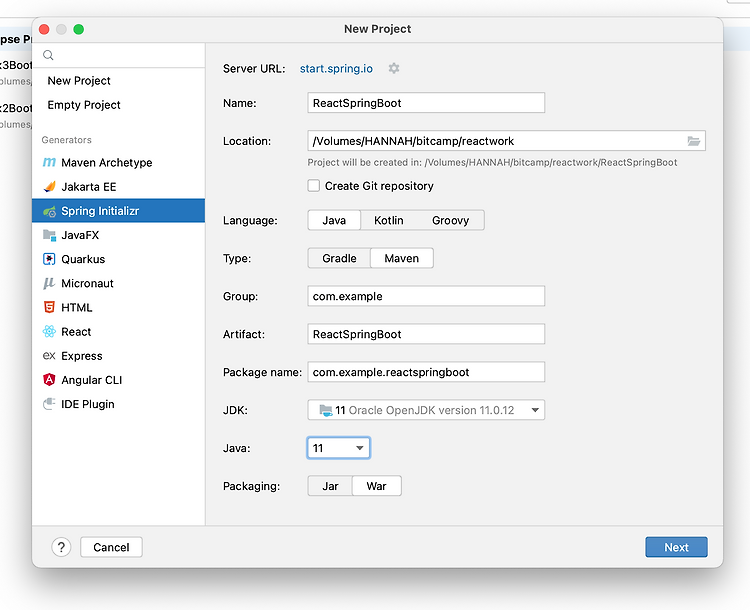Viewport: 750px width, 610px height.
Task: Choose HTML generator entry
Action: (x=119, y=307)
